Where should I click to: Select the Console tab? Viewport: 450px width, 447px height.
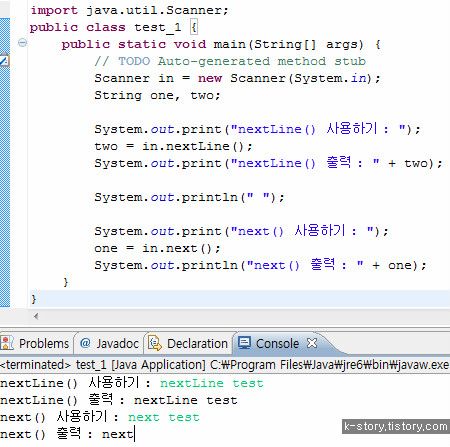pyautogui.click(x=277, y=343)
